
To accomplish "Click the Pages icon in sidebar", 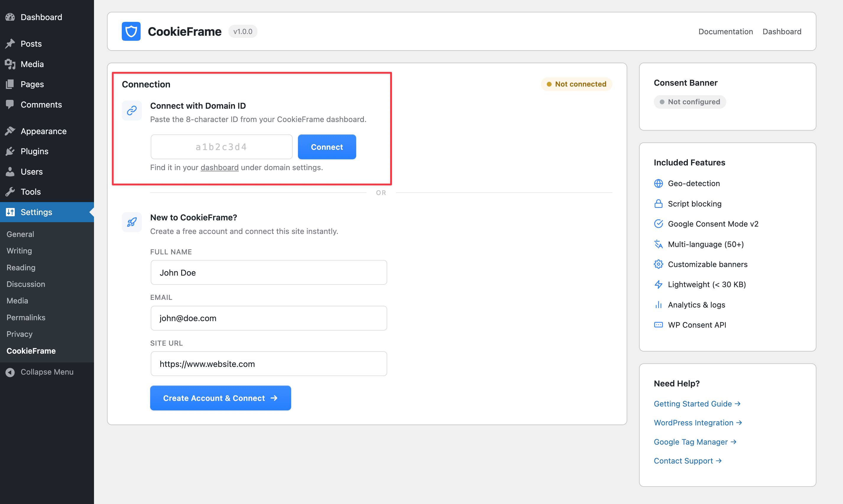I will tap(10, 84).
